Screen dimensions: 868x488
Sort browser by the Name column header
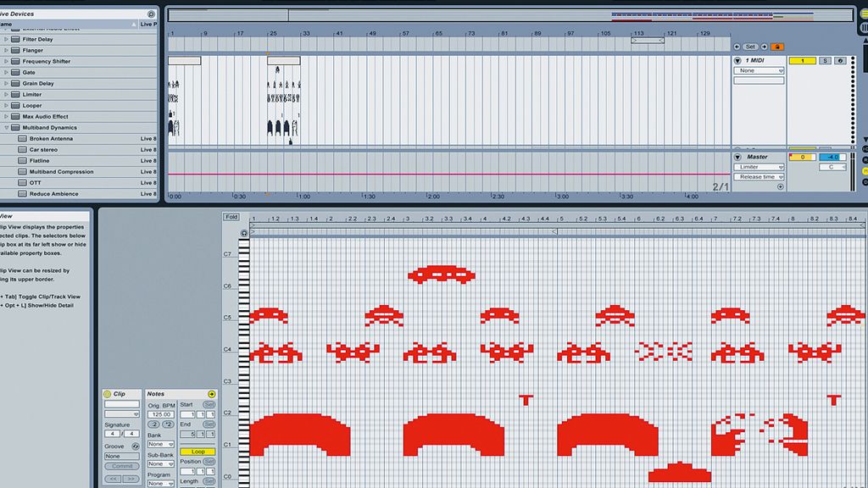69,25
